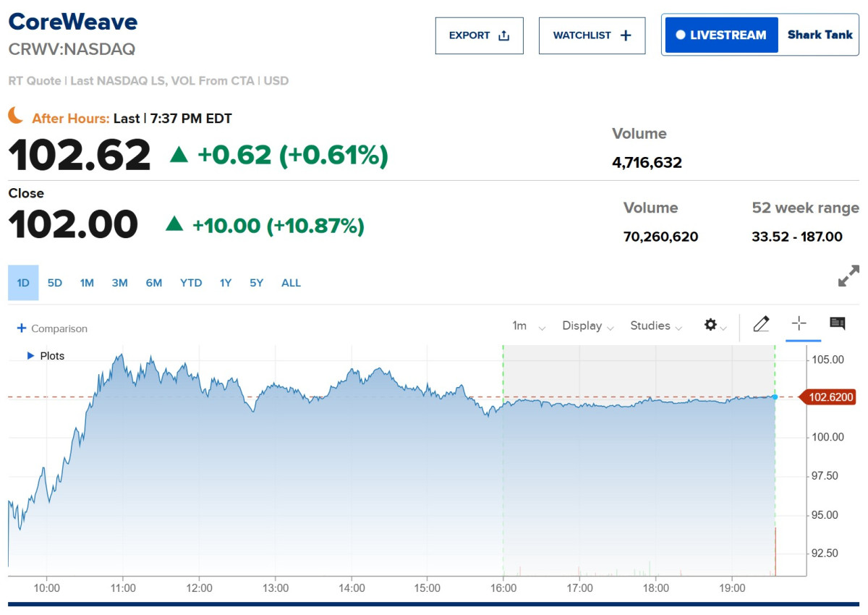Click the watchlist plus icon

626,35
